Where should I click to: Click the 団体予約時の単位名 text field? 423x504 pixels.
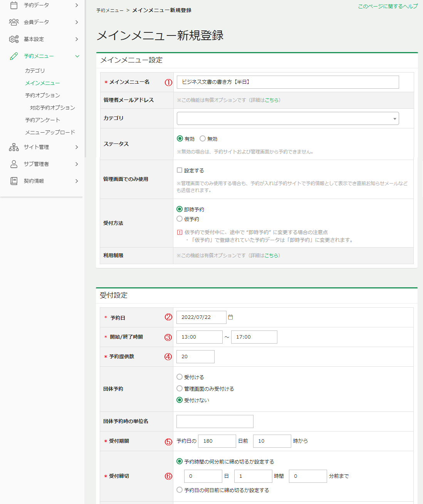pos(215,421)
